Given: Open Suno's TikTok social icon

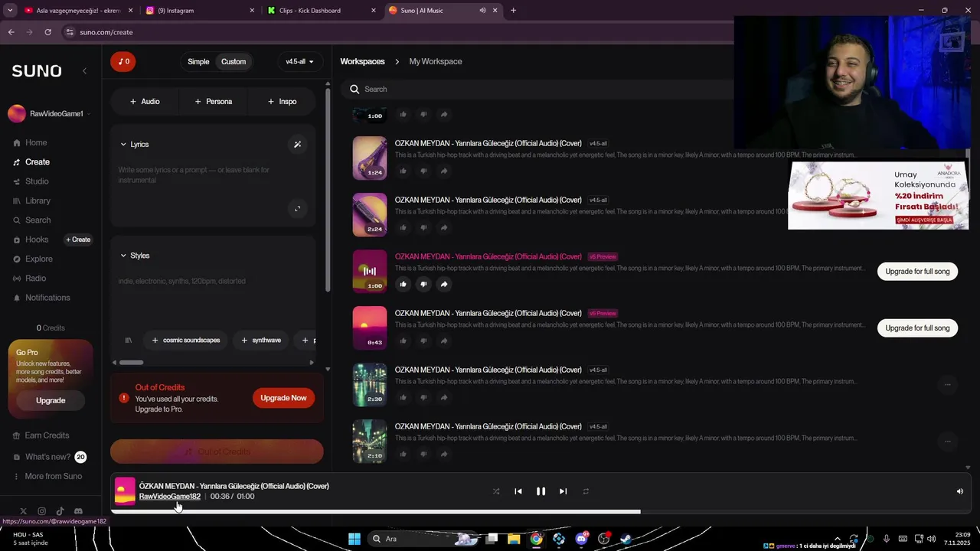Looking at the screenshot, I should (60, 511).
